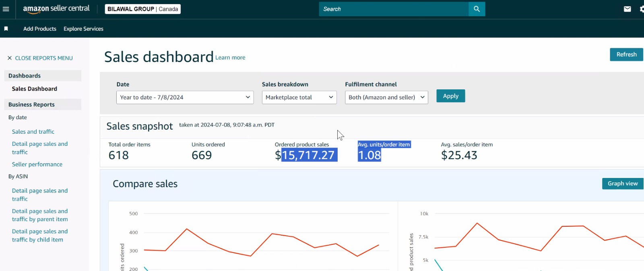Switch to Graph view
644x271 pixels.
[622, 184]
